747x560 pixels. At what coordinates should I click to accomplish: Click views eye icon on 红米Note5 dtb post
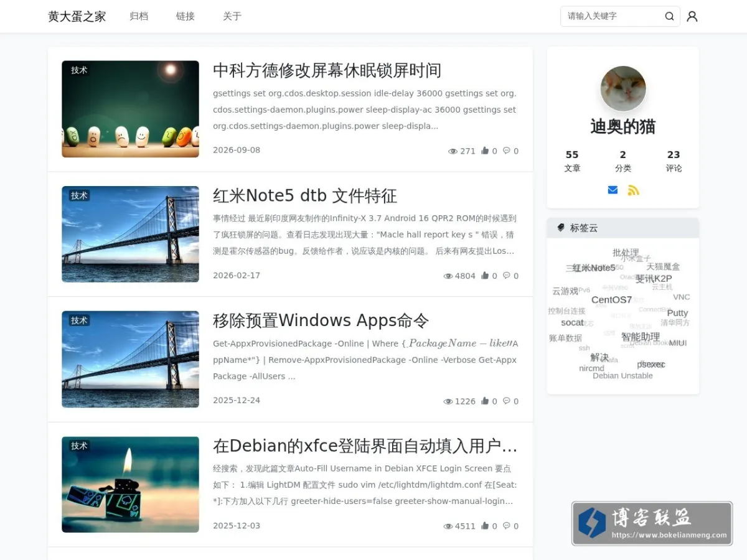click(x=448, y=276)
